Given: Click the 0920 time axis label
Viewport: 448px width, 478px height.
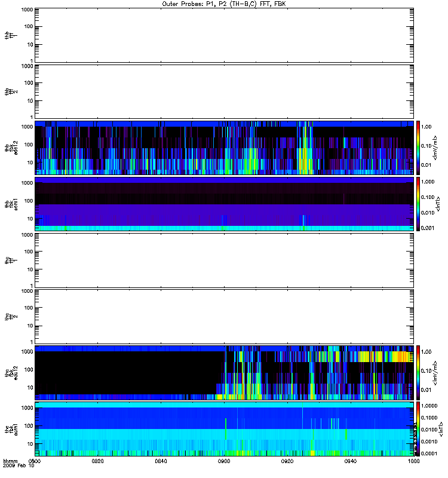Looking at the screenshot, I should point(287,461).
